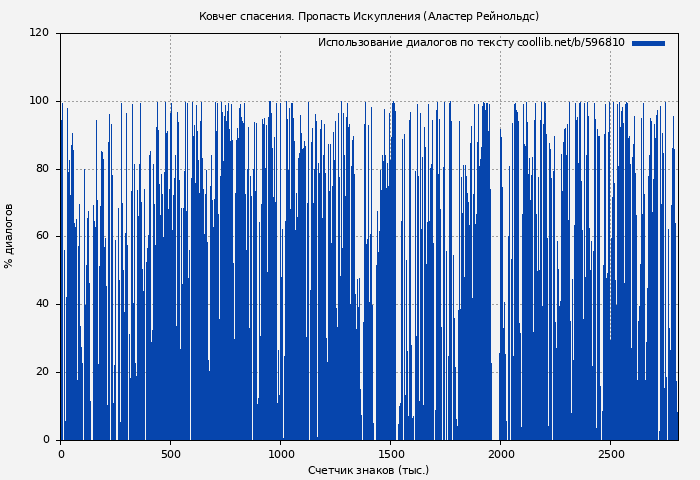The height and width of the screenshot is (480, 700).
Task: Click the y-axis tick label 20
Action: [x=42, y=372]
